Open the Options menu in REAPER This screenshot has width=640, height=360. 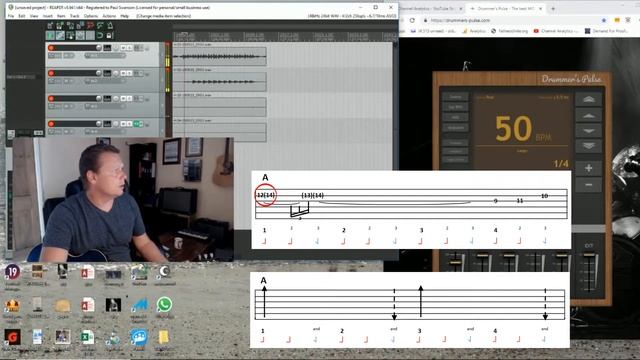pyautogui.click(x=91, y=16)
